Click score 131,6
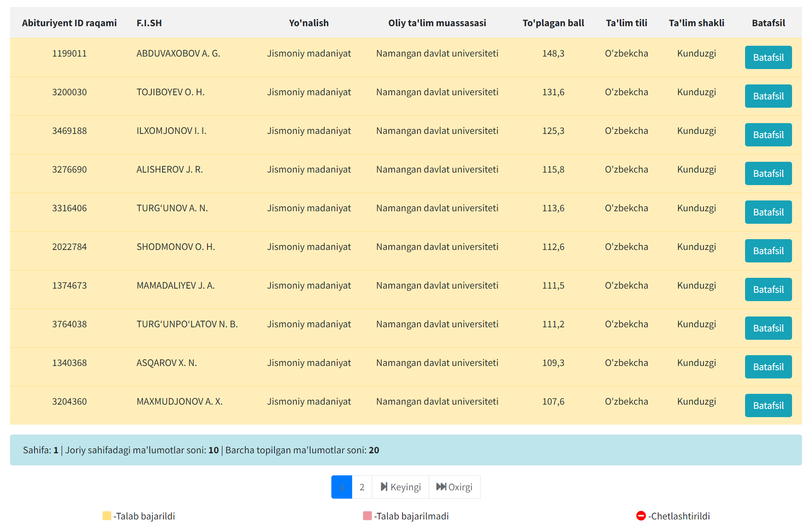The image size is (812, 529). click(553, 92)
